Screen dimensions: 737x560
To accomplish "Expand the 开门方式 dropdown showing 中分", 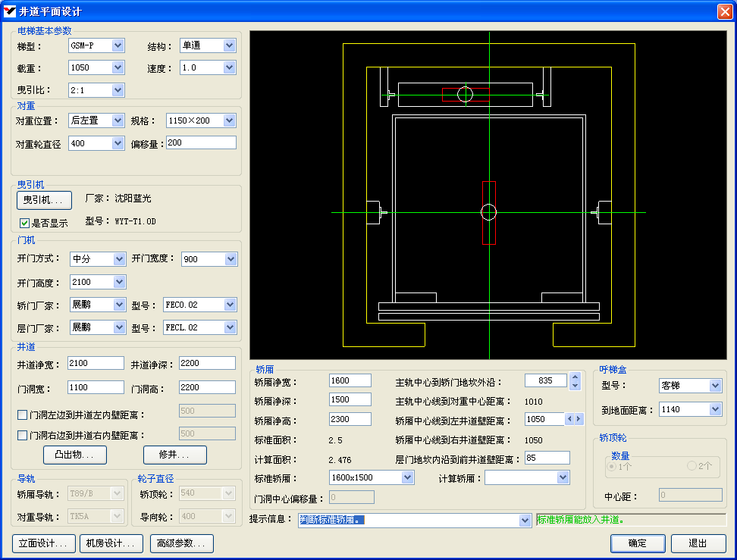I will [119, 259].
